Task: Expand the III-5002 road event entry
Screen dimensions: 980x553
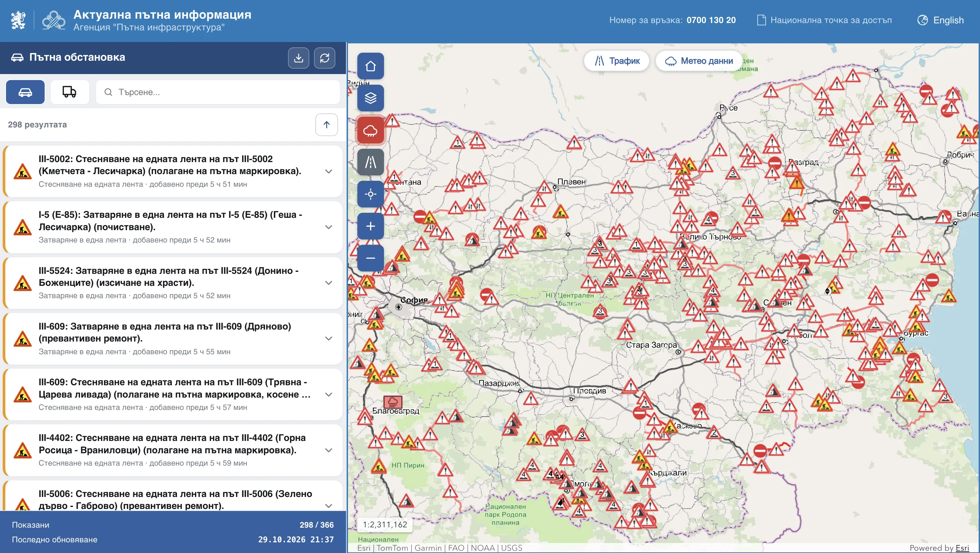Action: (329, 171)
